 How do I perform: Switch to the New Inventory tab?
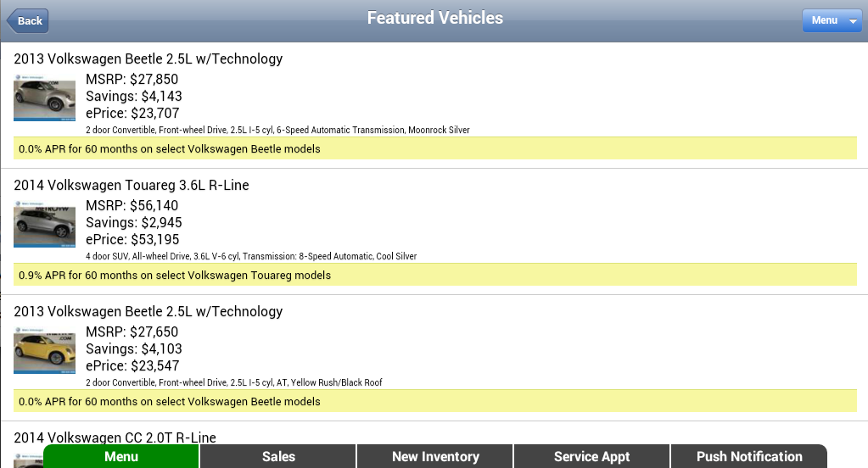click(x=435, y=456)
